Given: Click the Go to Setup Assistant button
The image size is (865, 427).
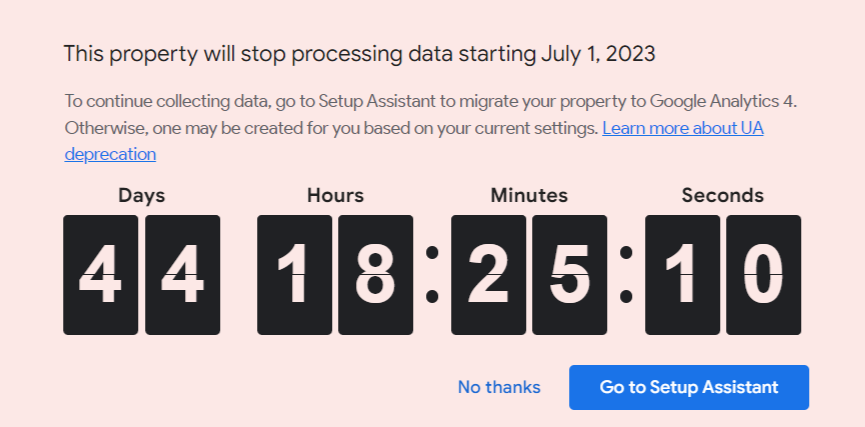Looking at the screenshot, I should pyautogui.click(x=689, y=387).
